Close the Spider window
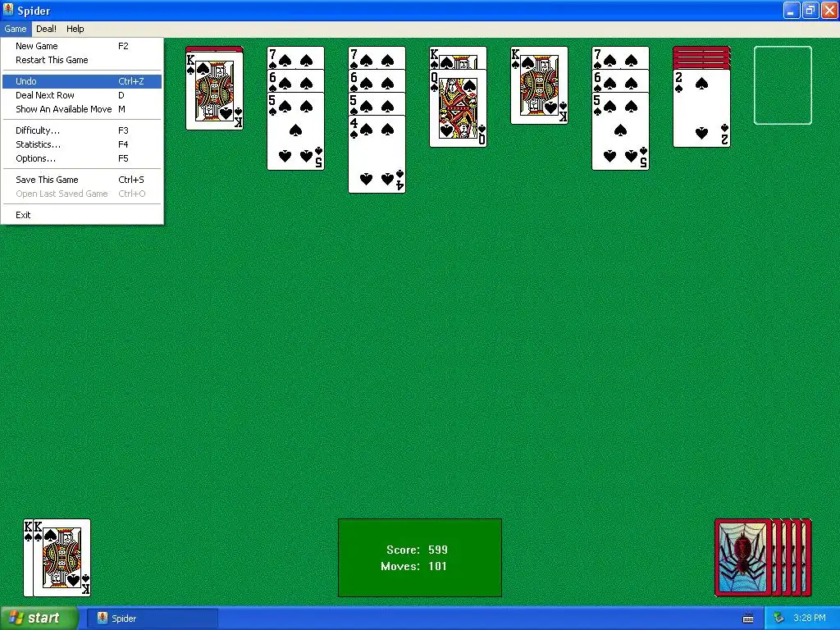The image size is (840, 630). click(829, 10)
